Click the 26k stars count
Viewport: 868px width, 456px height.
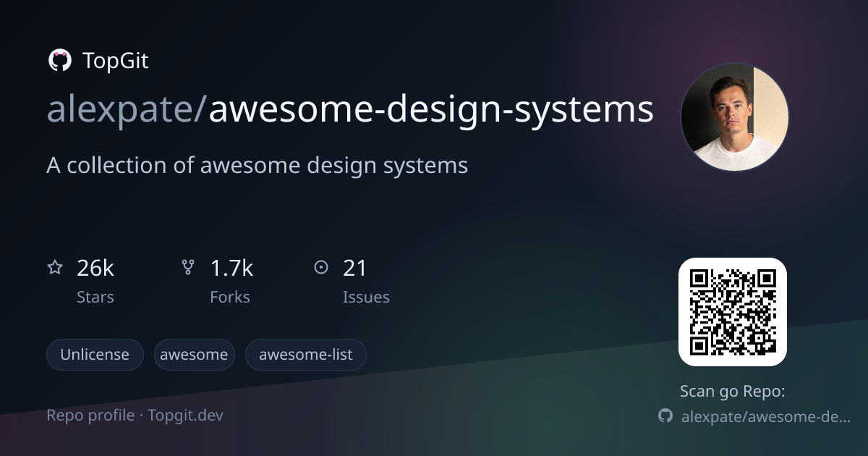(x=95, y=269)
